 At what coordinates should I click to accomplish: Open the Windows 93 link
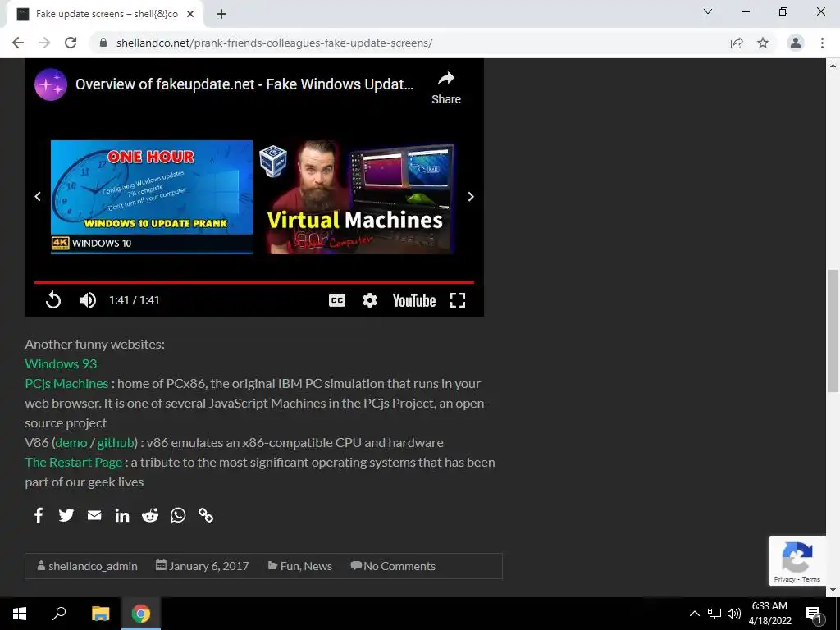click(x=61, y=363)
